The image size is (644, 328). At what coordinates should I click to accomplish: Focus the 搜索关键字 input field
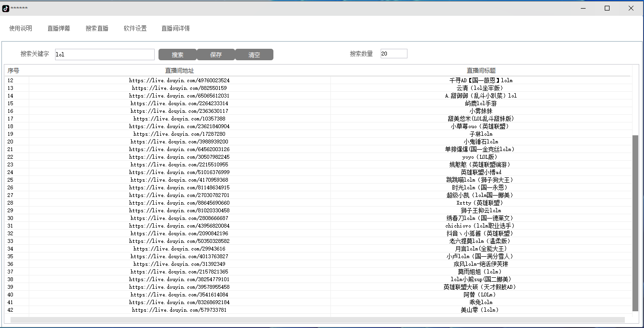click(x=104, y=55)
